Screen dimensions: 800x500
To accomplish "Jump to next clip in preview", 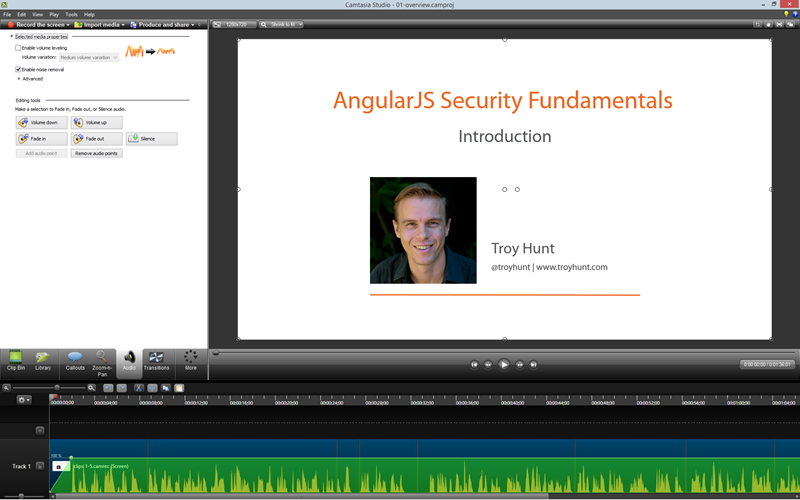I will pos(533,364).
